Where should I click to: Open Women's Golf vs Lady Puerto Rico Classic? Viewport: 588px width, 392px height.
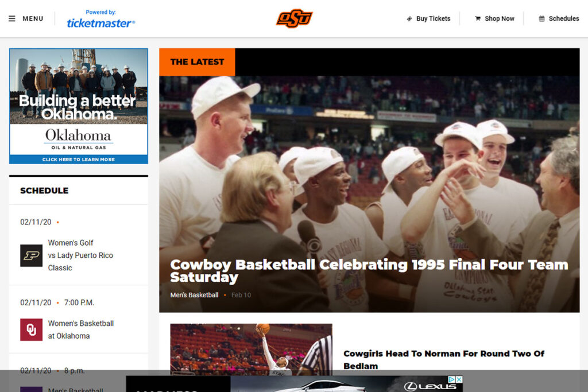pyautogui.click(x=80, y=255)
